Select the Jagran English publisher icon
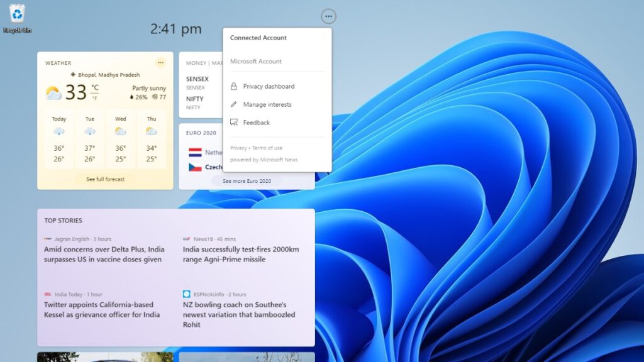The image size is (644, 362). click(x=48, y=238)
